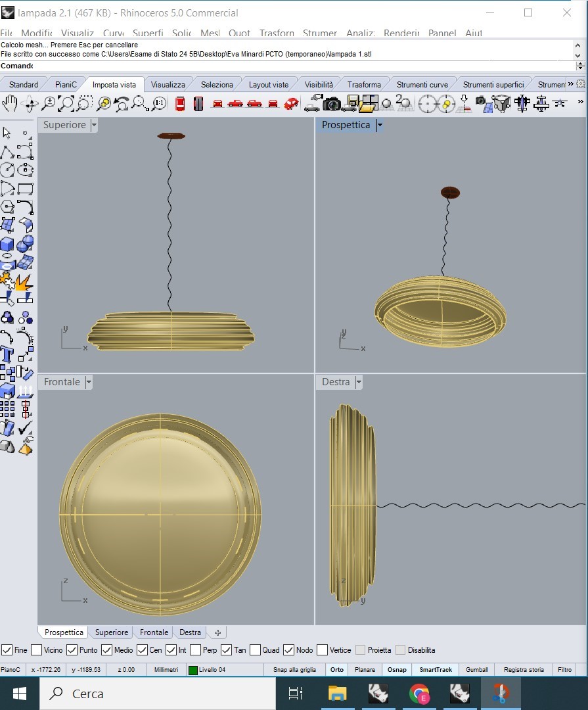The height and width of the screenshot is (710, 588).
Task: Click the Zoom 1:1 icon
Action: point(159,103)
